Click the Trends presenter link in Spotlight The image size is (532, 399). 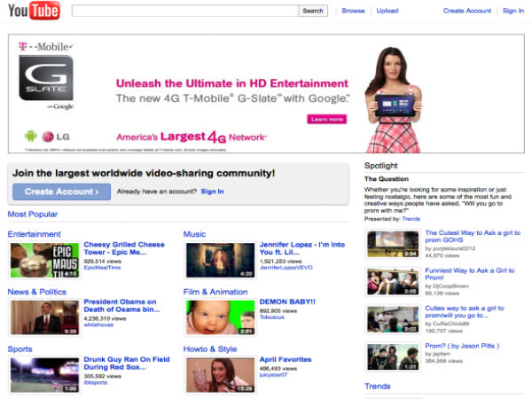click(x=411, y=218)
